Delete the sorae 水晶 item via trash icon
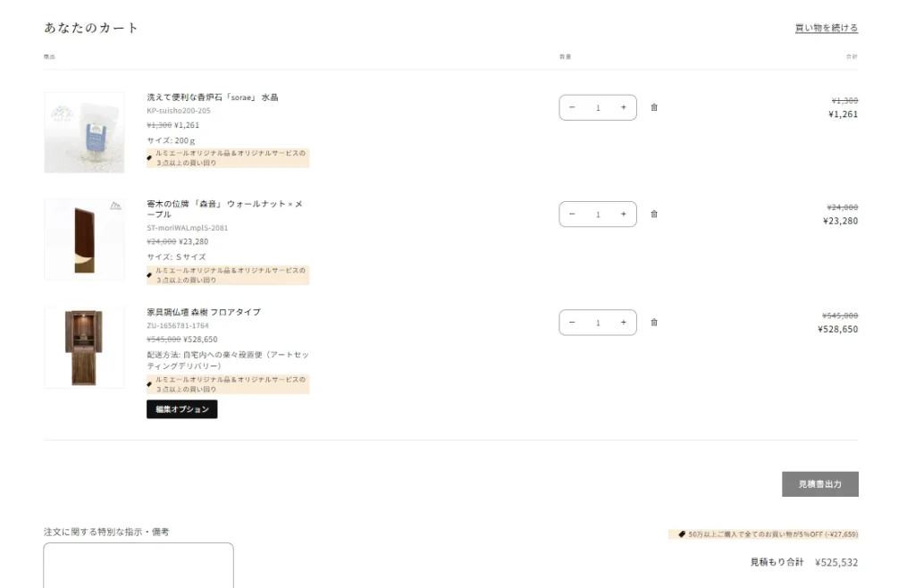Screen dimensions: 915x588 click(x=654, y=107)
